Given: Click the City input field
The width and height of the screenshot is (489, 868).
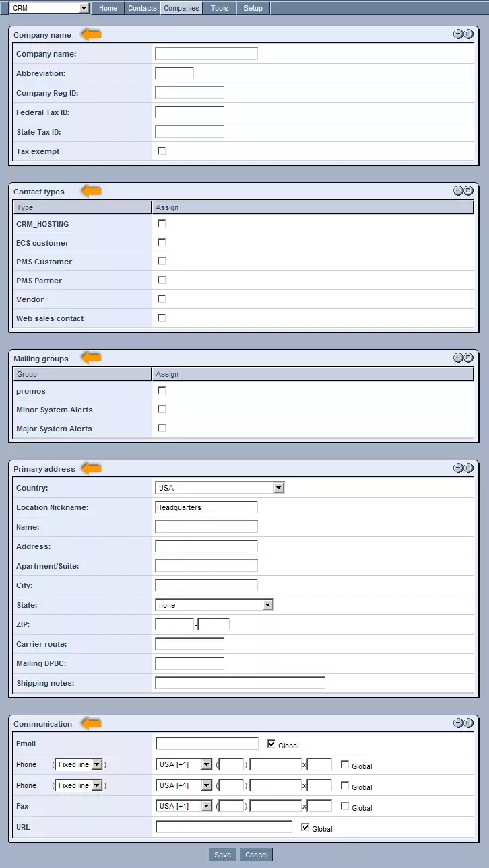Looking at the screenshot, I should tap(207, 585).
